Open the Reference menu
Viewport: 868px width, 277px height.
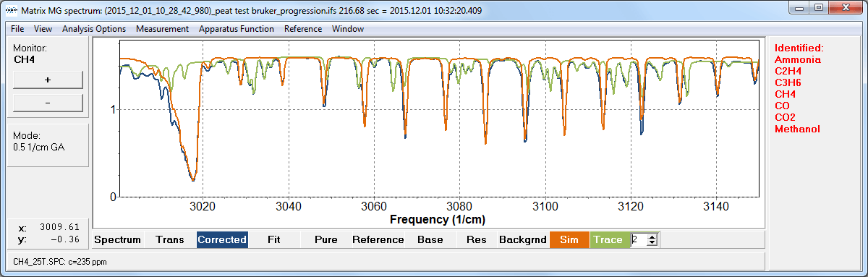(303, 29)
